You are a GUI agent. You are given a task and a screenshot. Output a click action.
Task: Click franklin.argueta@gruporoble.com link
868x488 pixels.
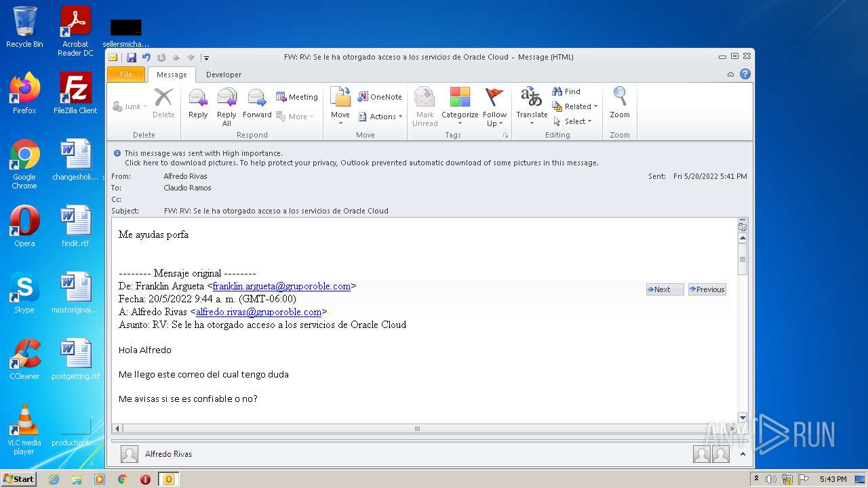click(281, 286)
